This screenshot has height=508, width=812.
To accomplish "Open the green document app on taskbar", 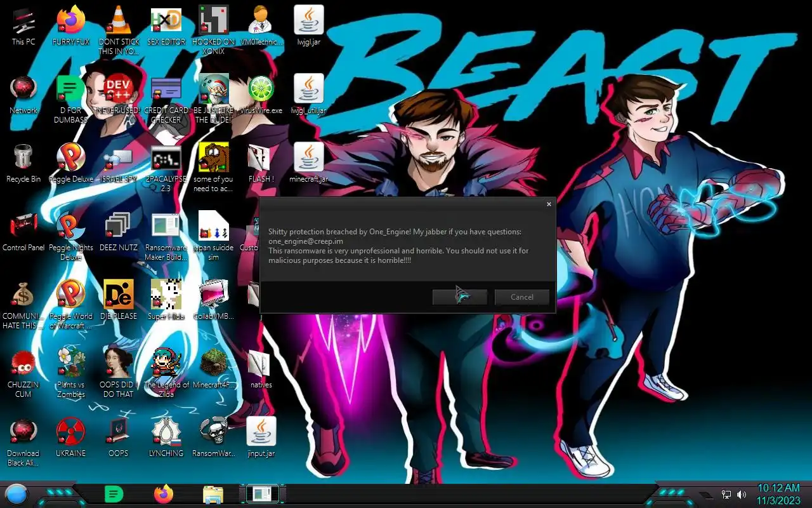I will pyautogui.click(x=114, y=494).
